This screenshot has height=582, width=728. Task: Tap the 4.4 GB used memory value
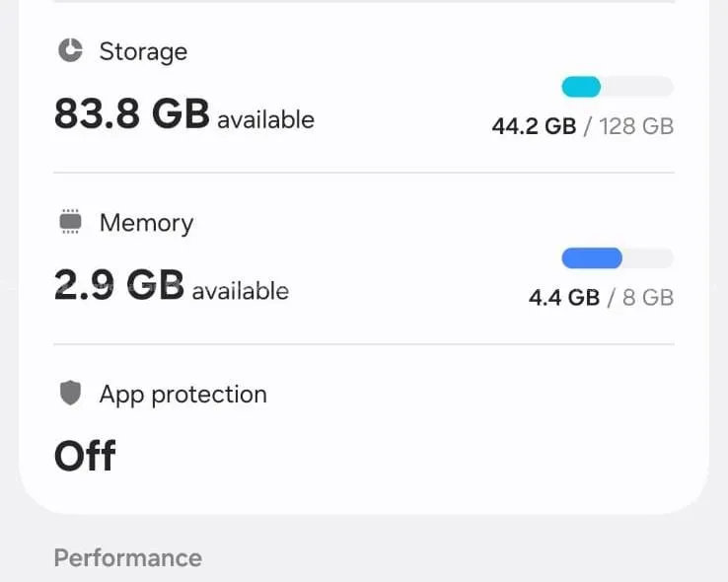coord(564,298)
